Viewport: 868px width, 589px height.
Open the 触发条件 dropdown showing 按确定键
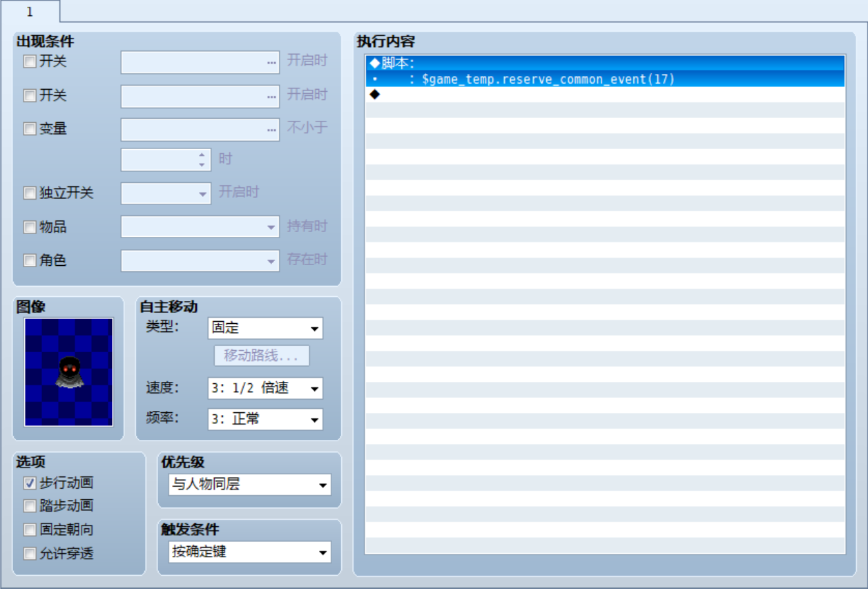[x=250, y=552]
